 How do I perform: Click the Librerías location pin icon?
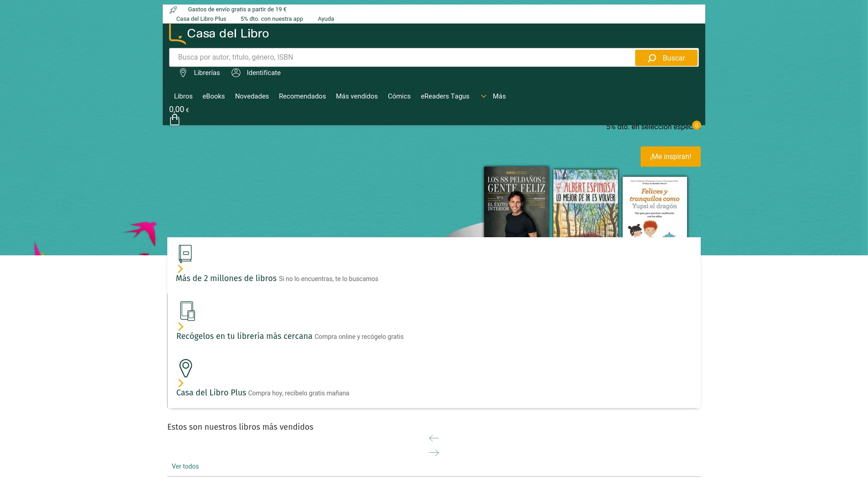183,73
